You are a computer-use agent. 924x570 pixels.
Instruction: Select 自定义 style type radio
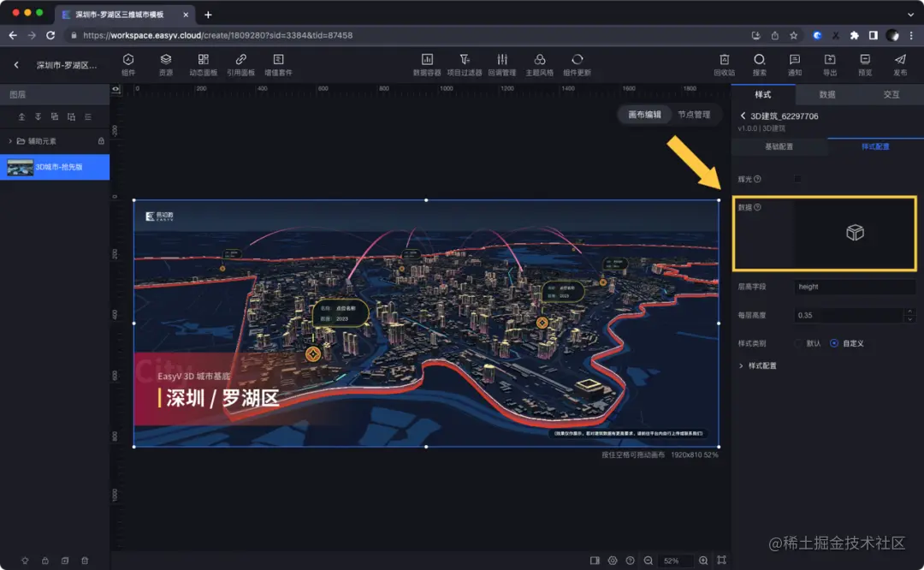click(x=834, y=343)
